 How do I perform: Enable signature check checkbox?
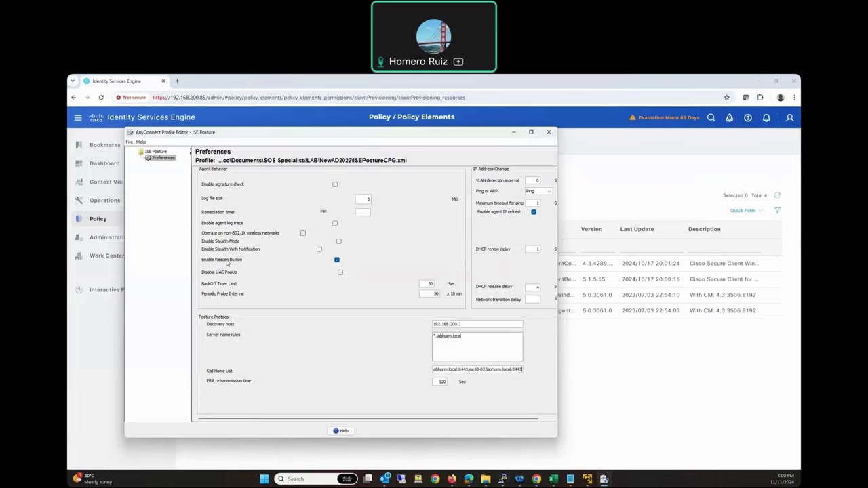coord(335,184)
